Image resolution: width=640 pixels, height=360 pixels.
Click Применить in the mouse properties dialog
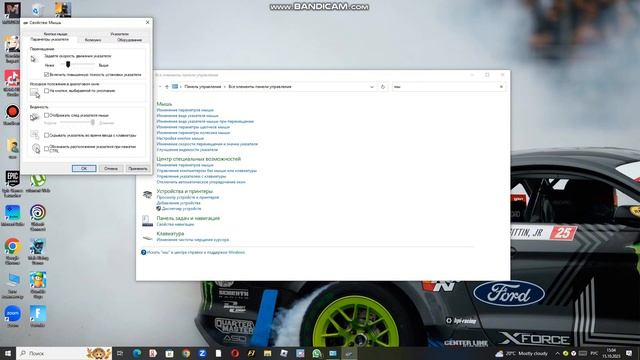pyautogui.click(x=138, y=168)
